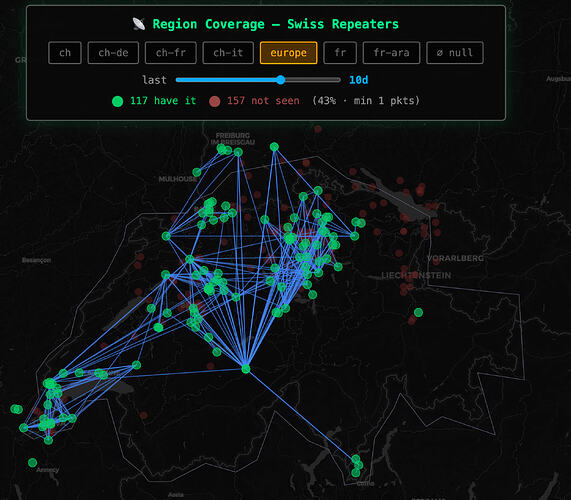Click green repeater node near Annecy label
This screenshot has width=571, height=500.
32,462
